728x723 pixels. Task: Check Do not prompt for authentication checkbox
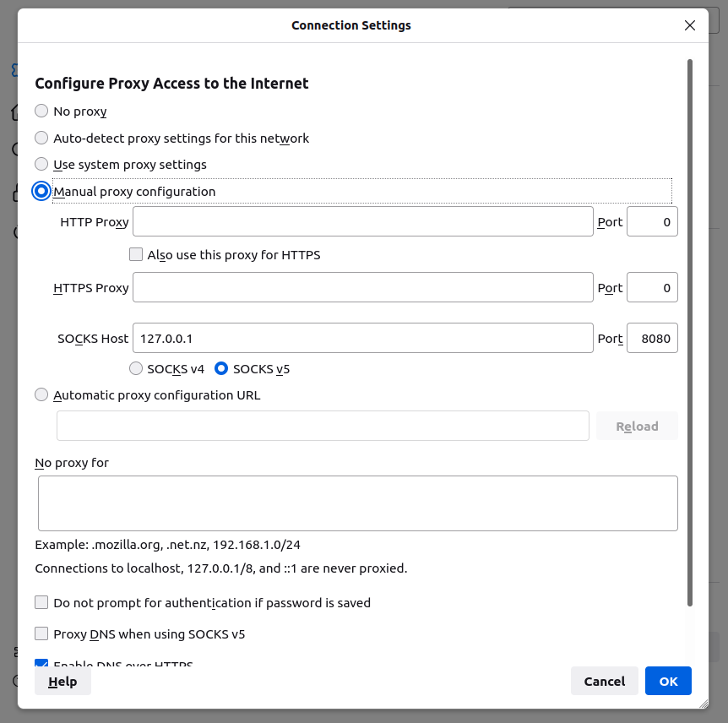point(41,603)
